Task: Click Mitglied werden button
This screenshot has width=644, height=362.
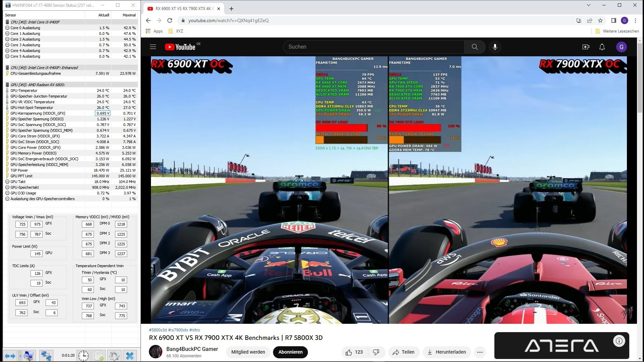Action: (x=248, y=352)
